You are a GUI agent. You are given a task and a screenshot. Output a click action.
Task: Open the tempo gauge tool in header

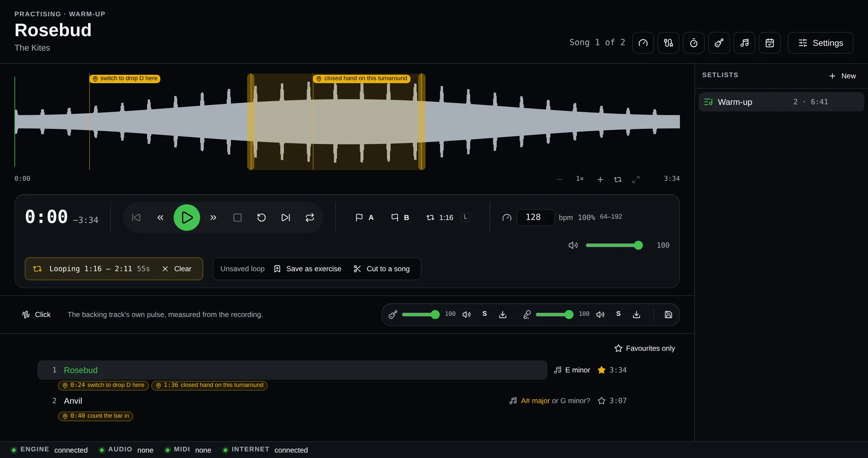[x=643, y=43]
